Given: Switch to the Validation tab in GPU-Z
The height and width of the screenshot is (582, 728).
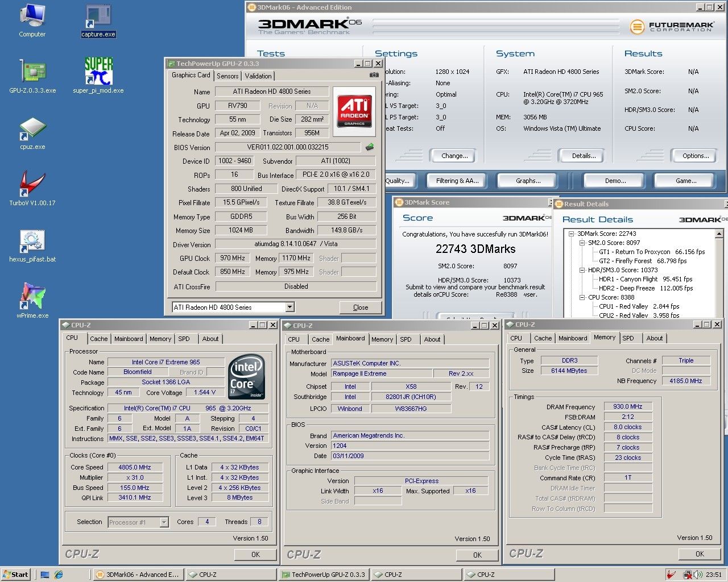Looking at the screenshot, I should (x=258, y=76).
